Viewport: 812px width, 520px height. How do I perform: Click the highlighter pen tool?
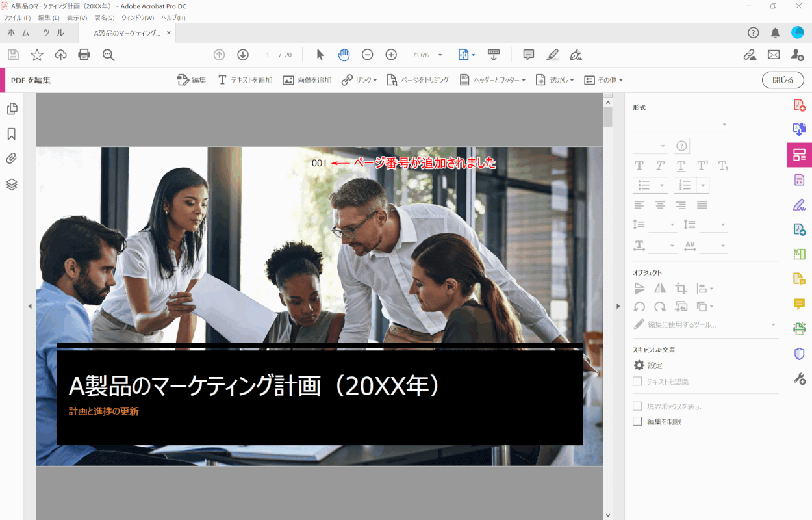pyautogui.click(x=552, y=55)
